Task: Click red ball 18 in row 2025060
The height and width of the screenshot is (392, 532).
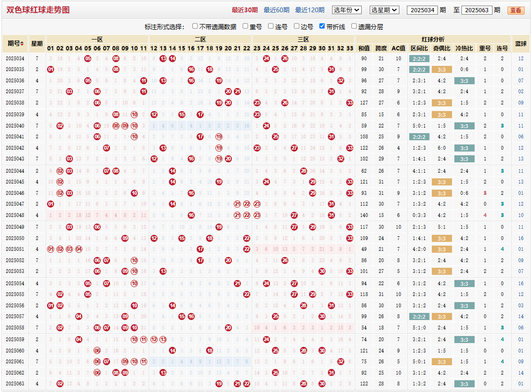Action: click(x=210, y=351)
